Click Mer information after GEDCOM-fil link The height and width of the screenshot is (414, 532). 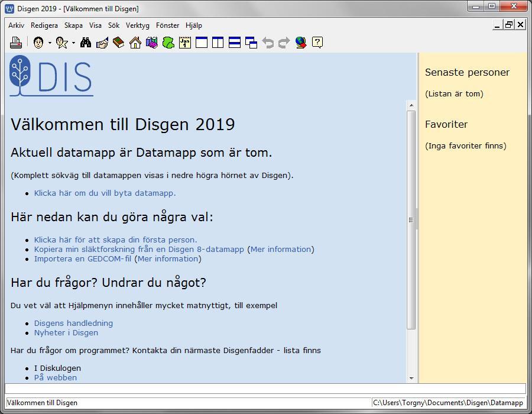pyautogui.click(x=168, y=259)
